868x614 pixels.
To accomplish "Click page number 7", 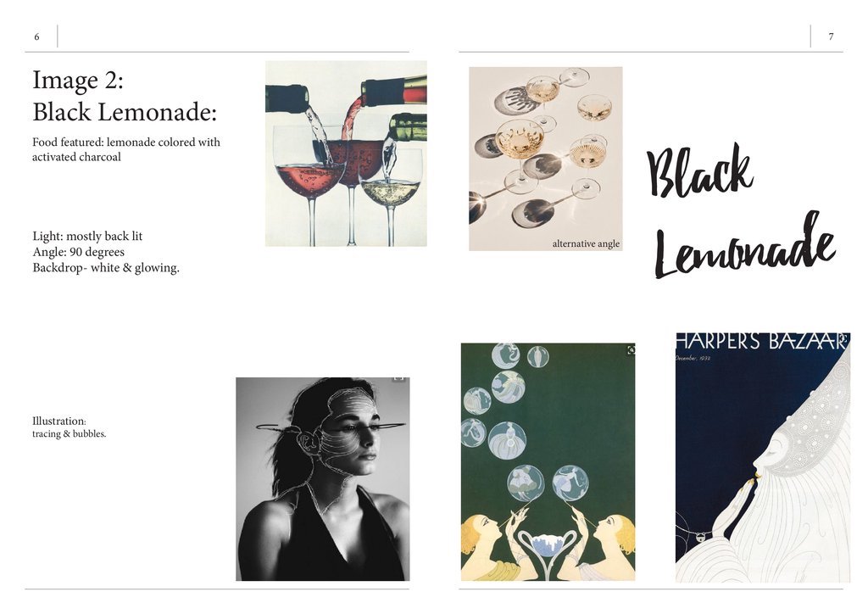I will [831, 36].
